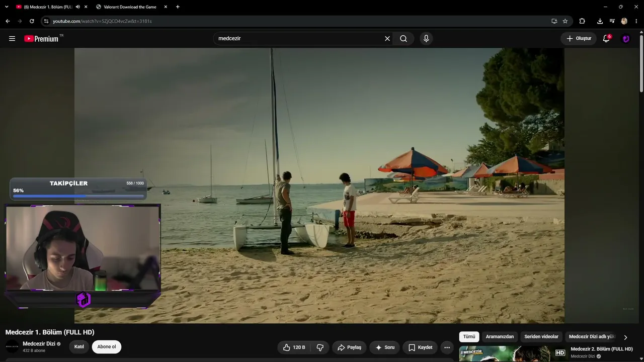Image resolution: width=644 pixels, height=362 pixels.
Task: Select the Medcezir 1. Bölüm tab
Action: (48, 7)
